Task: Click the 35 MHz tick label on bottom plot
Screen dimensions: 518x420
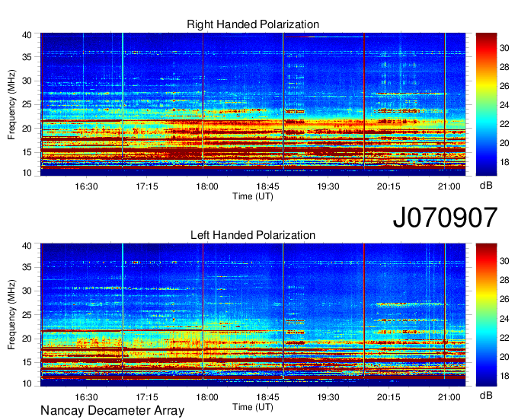Action: 27,268
